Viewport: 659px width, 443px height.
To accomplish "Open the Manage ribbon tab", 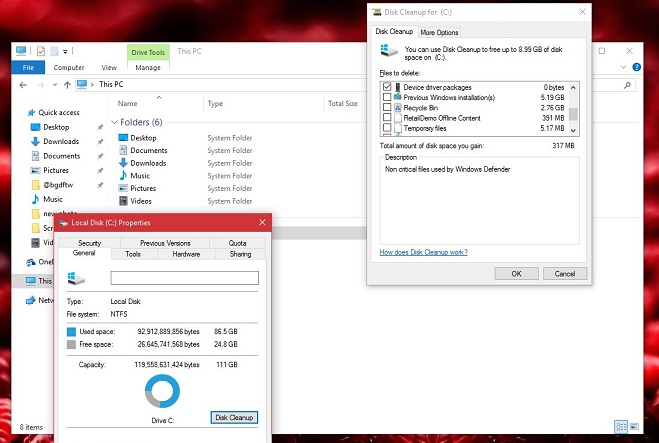I will coord(148,67).
